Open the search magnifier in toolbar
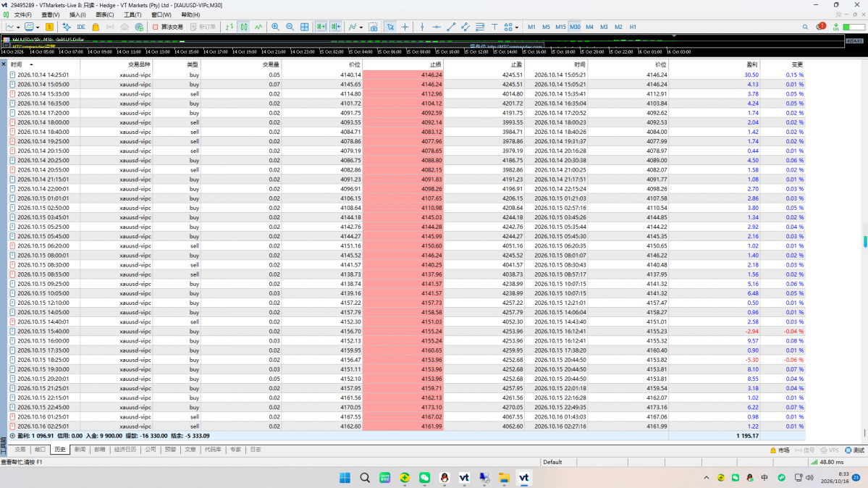The height and width of the screenshot is (488, 868). (x=805, y=27)
